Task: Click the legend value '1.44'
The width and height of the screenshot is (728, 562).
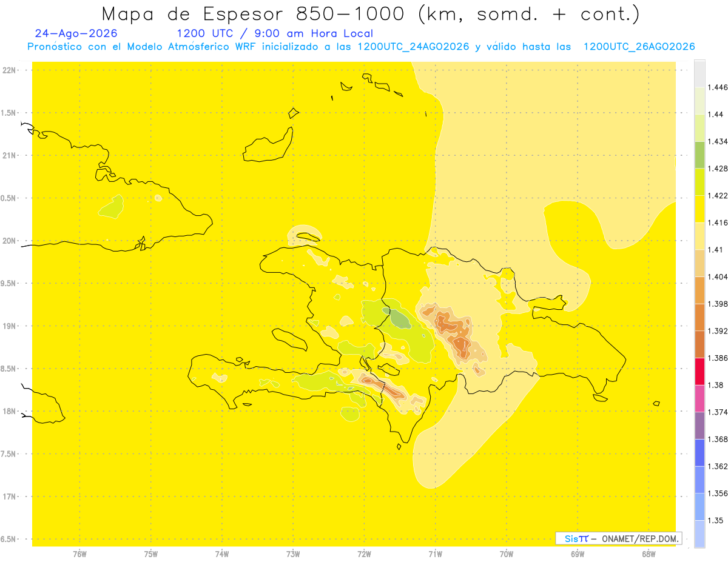Action: 716,114
